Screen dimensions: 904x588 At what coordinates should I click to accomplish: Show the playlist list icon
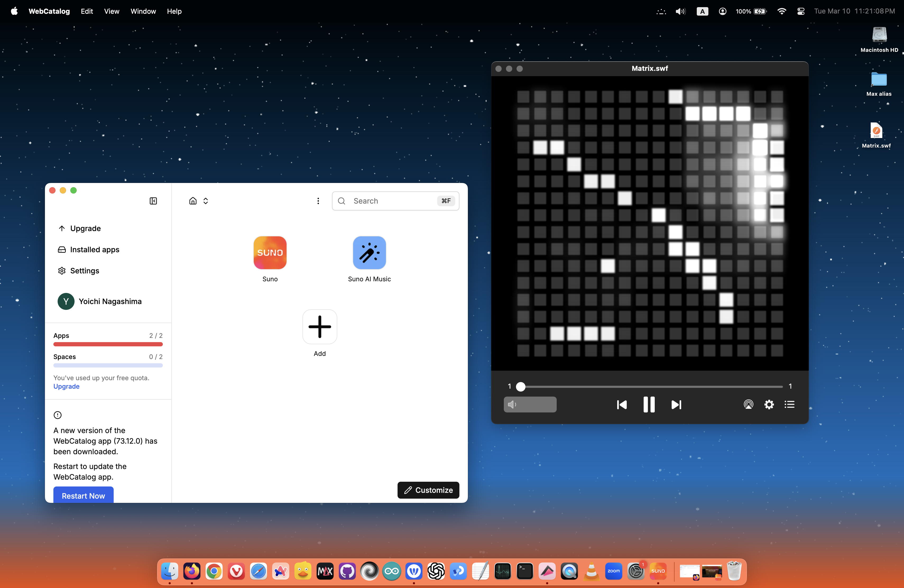[x=789, y=404]
